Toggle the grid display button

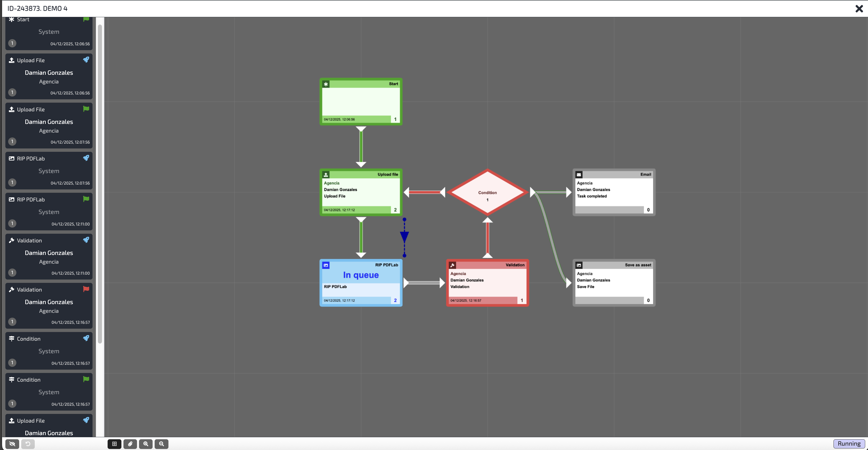[114, 444]
